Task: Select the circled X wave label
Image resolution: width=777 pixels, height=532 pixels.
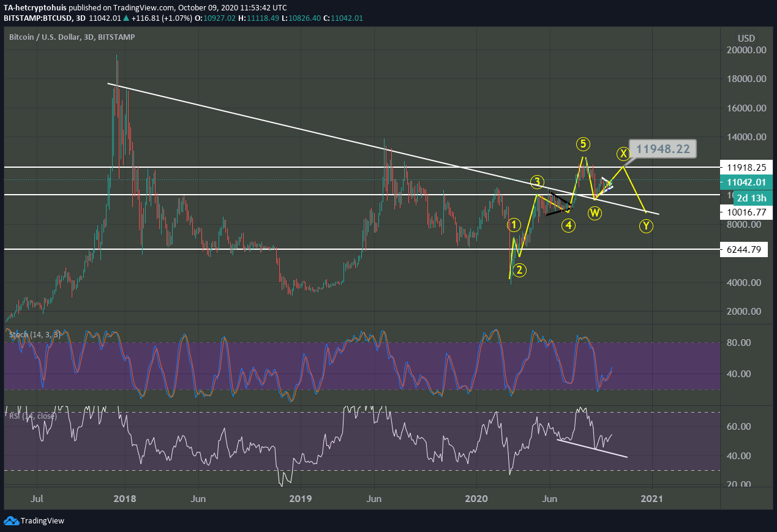Action: point(623,153)
